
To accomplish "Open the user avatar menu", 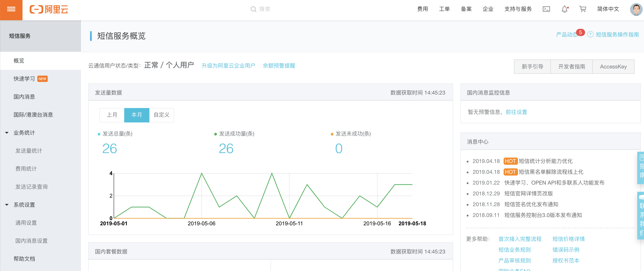I will coord(636,9).
